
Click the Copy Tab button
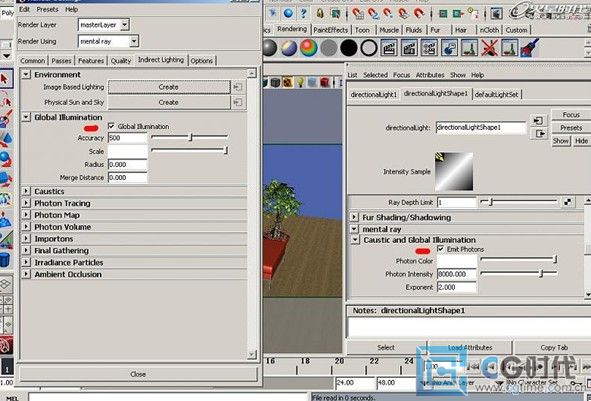pyautogui.click(x=553, y=347)
